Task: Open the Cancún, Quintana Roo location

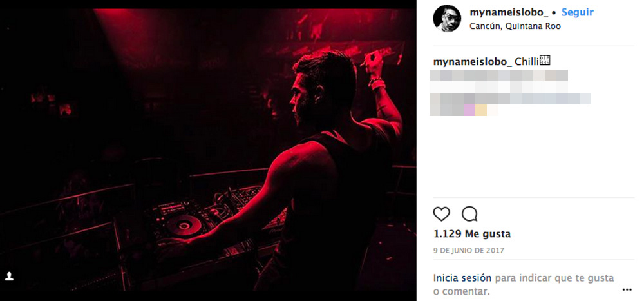Action: [515, 26]
